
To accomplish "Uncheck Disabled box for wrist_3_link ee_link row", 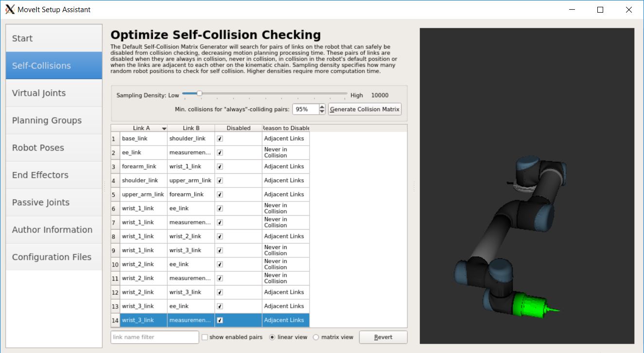I will click(220, 306).
